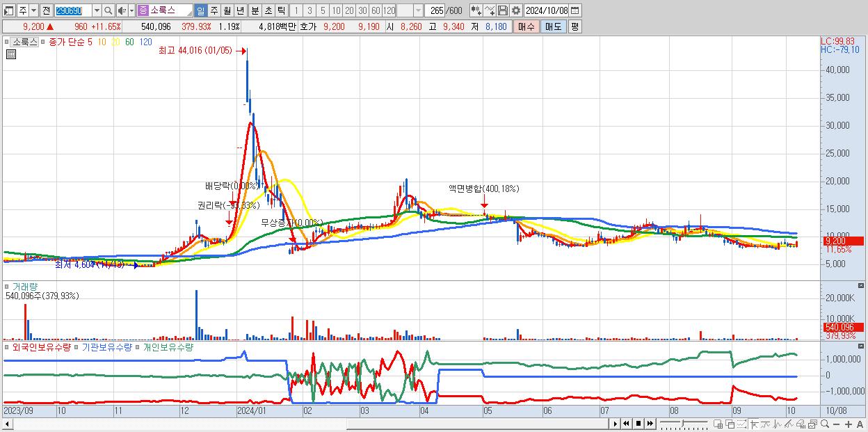Select the 틱 tick period button
The image size is (868, 432).
coord(281,10)
